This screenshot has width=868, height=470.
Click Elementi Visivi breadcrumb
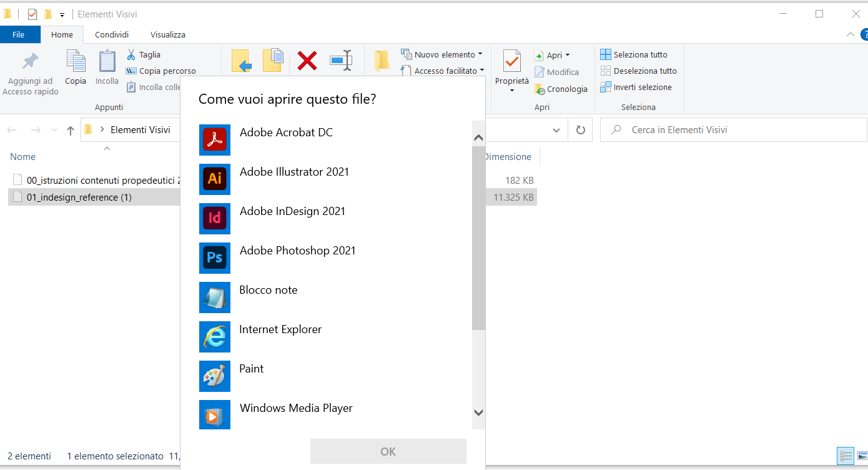[x=141, y=130]
